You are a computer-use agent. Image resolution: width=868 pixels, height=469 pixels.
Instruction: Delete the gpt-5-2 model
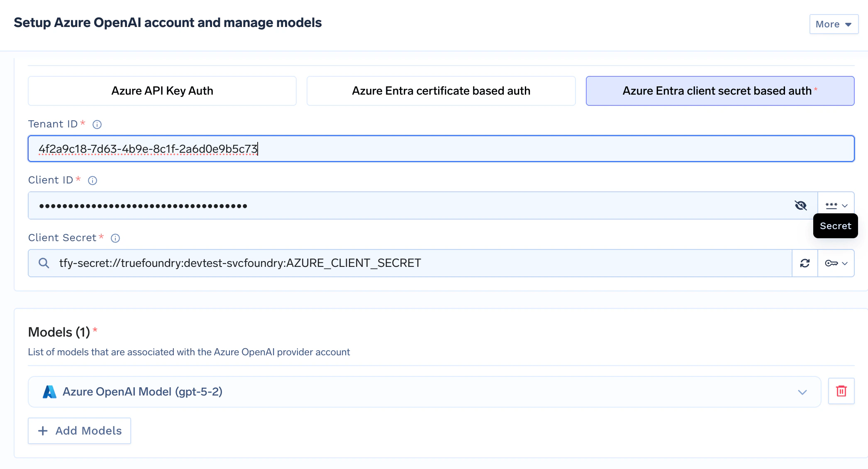[x=841, y=391]
